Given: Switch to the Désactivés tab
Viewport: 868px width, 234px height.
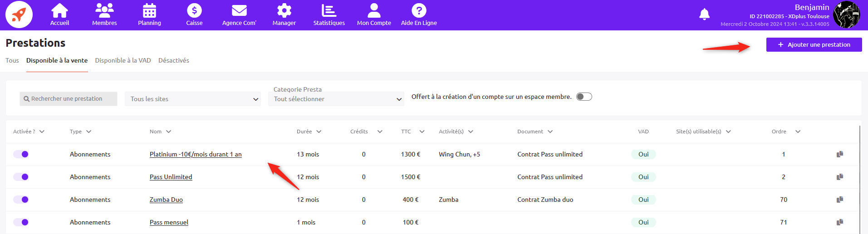Looking at the screenshot, I should 173,60.
